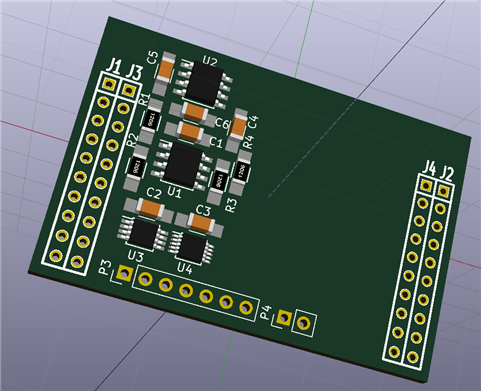Click top square pin of header J2
This screenshot has height=391, width=481.
pos(444,191)
